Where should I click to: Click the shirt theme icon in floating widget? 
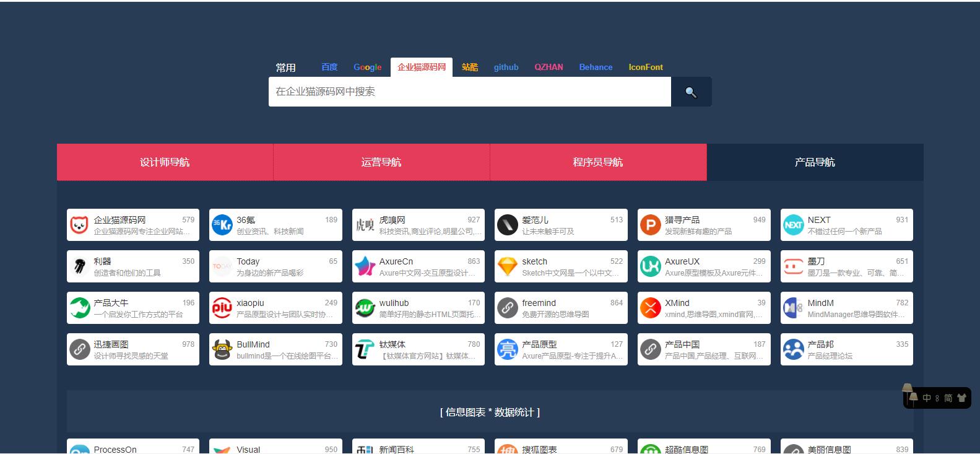(961, 398)
